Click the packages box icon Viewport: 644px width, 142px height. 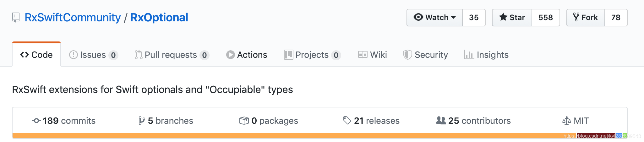pyautogui.click(x=244, y=121)
